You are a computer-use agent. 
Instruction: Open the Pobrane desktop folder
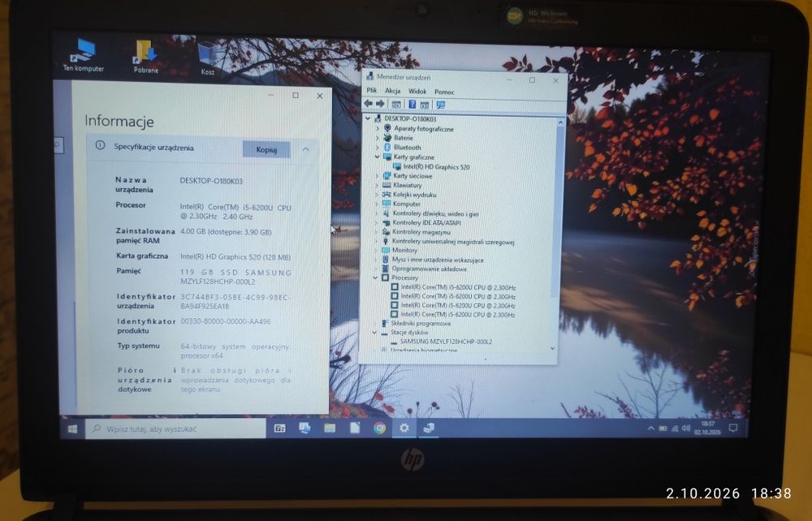(145, 56)
